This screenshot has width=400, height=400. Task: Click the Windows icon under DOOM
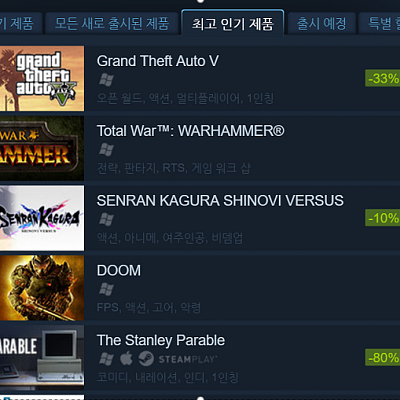click(106, 289)
